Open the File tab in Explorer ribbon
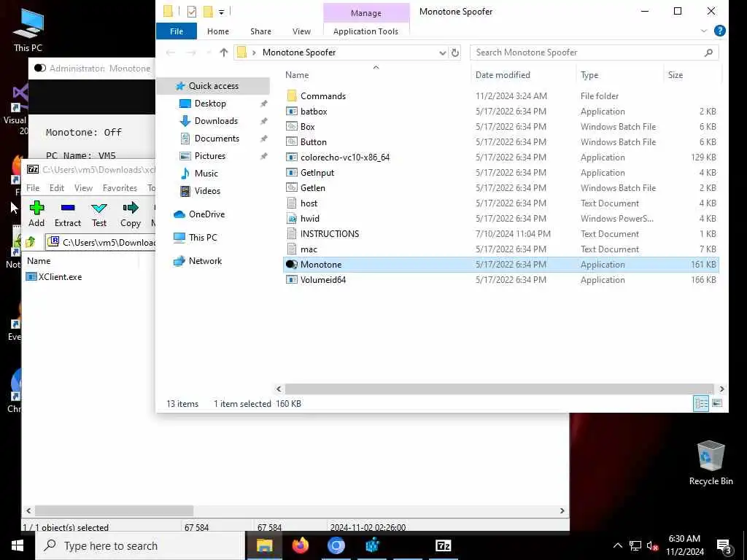 tap(177, 31)
